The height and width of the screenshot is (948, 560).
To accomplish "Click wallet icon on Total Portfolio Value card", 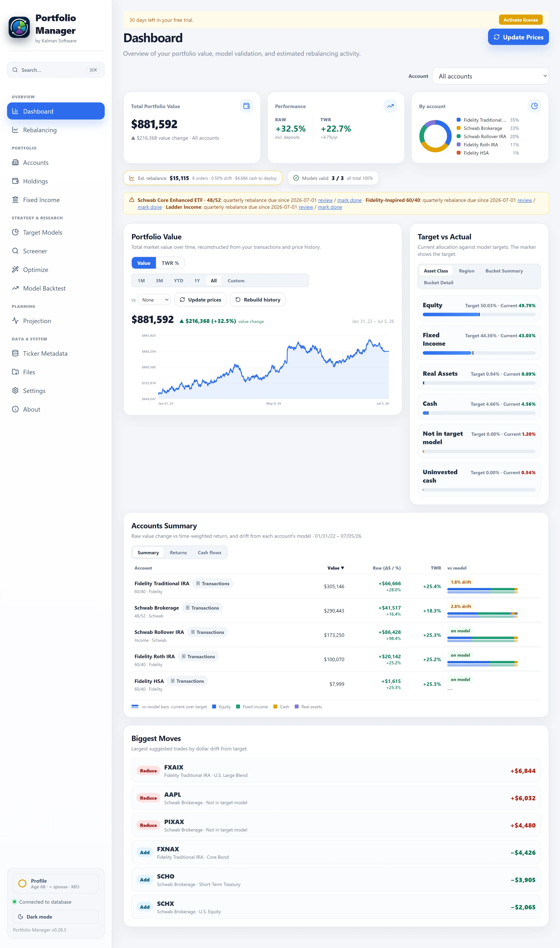I will coord(246,106).
